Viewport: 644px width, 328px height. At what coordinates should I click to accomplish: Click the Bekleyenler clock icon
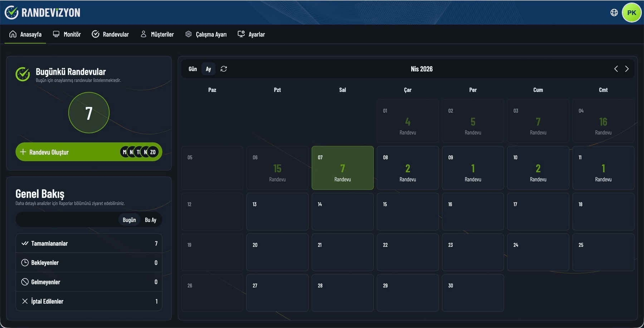point(25,263)
